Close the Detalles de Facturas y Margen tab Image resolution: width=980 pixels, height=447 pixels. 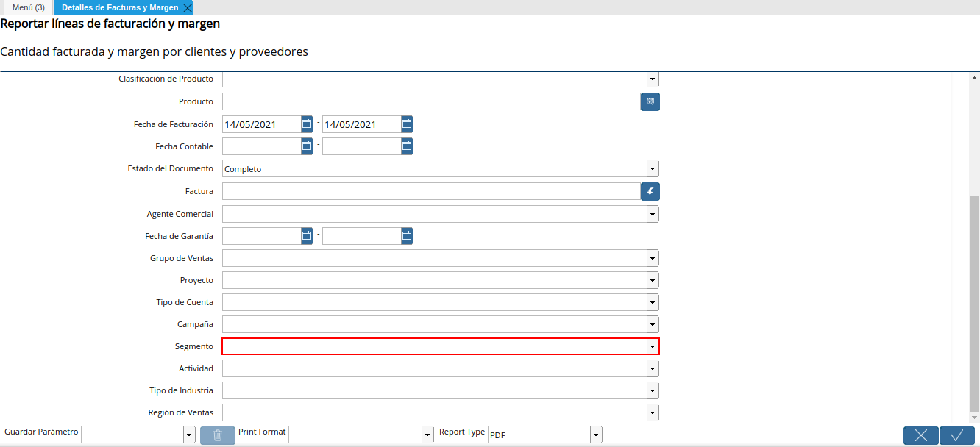[x=187, y=8]
